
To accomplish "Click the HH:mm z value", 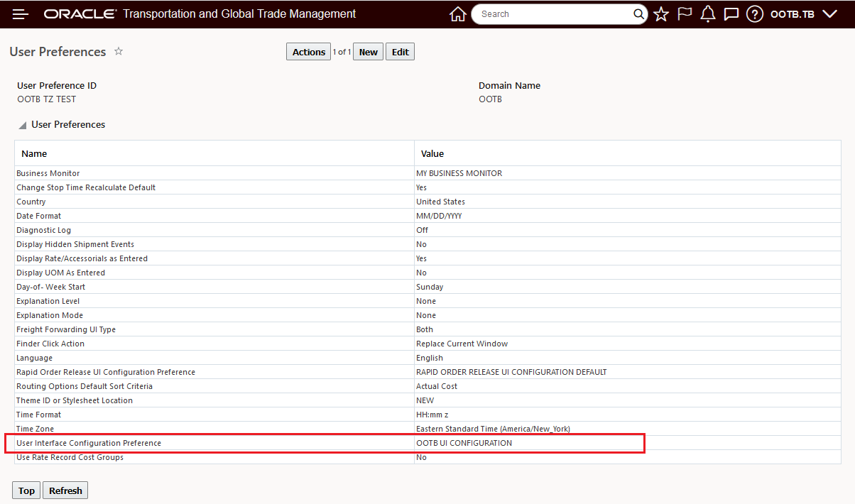I will 433,415.
